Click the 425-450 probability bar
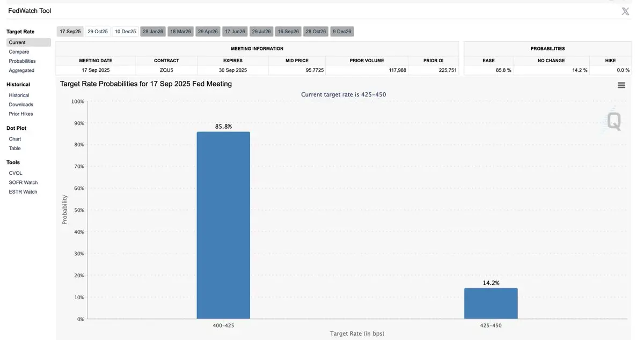Image resolution: width=644 pixels, height=340 pixels. [491, 304]
